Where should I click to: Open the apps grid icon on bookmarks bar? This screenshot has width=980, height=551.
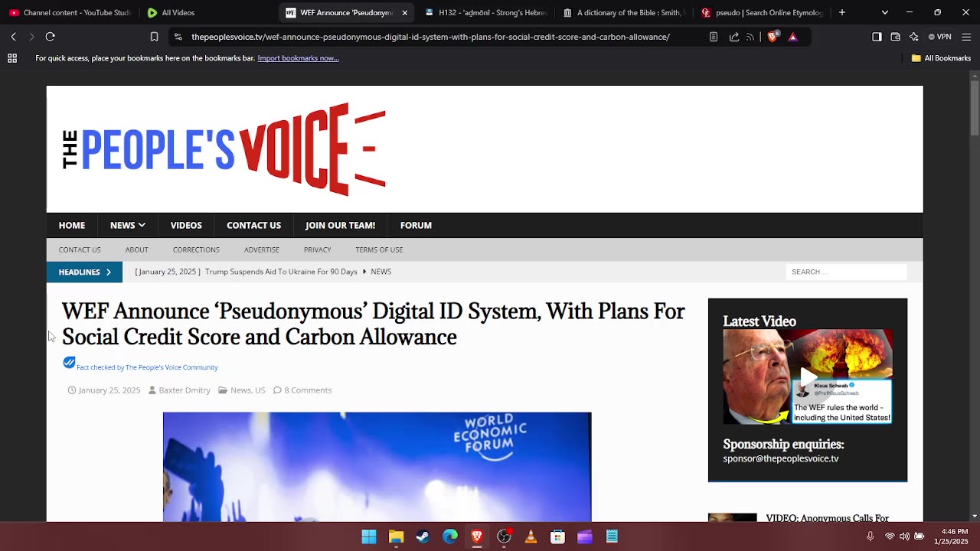(12, 58)
